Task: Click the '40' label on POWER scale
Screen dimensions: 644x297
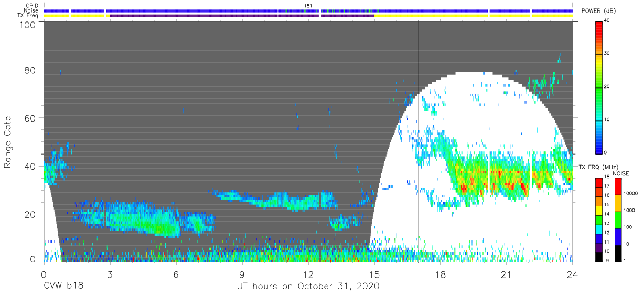Action: tap(608, 21)
